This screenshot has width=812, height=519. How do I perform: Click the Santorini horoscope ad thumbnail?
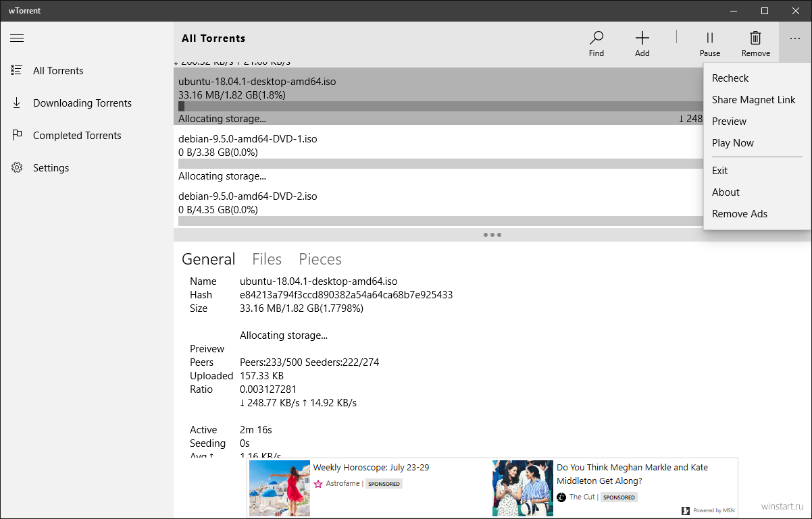point(280,489)
